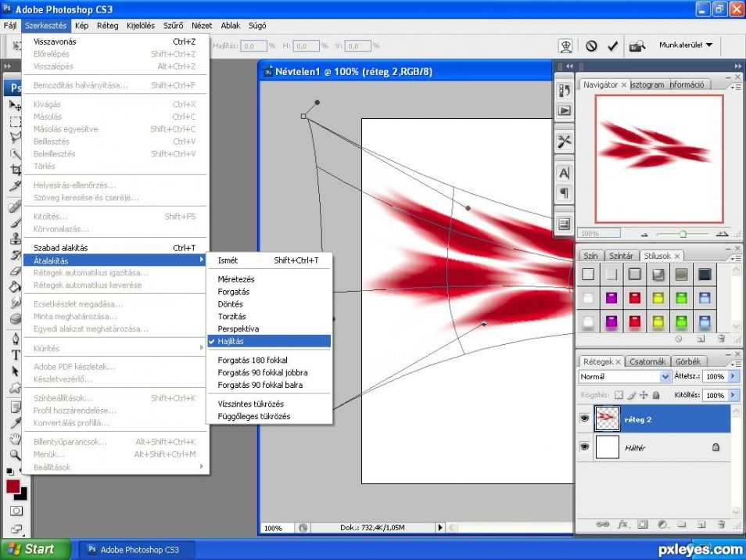Toggle lock position cross-arrows icon
The height and width of the screenshot is (560, 746).
pyautogui.click(x=644, y=395)
